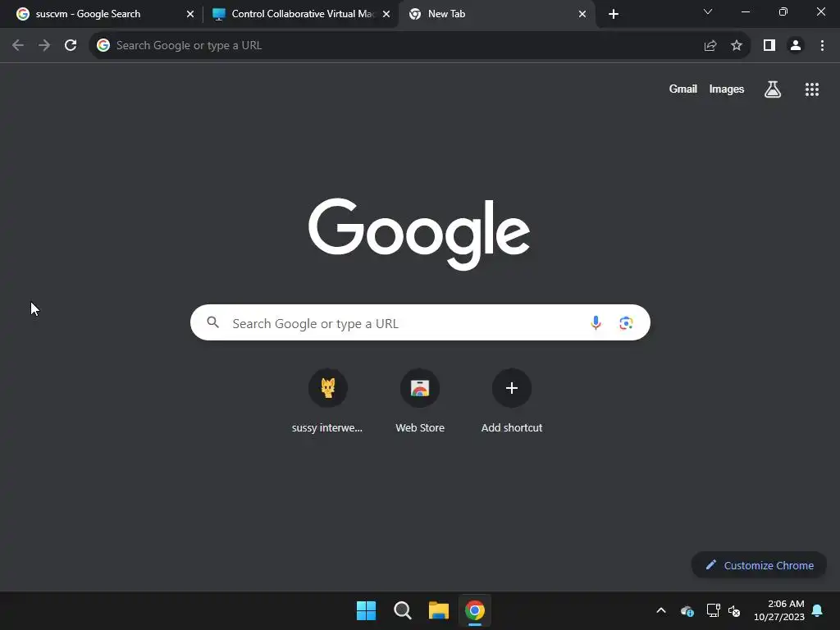Open the Search Labs flask icon
The height and width of the screenshot is (630, 840).
[x=773, y=89]
